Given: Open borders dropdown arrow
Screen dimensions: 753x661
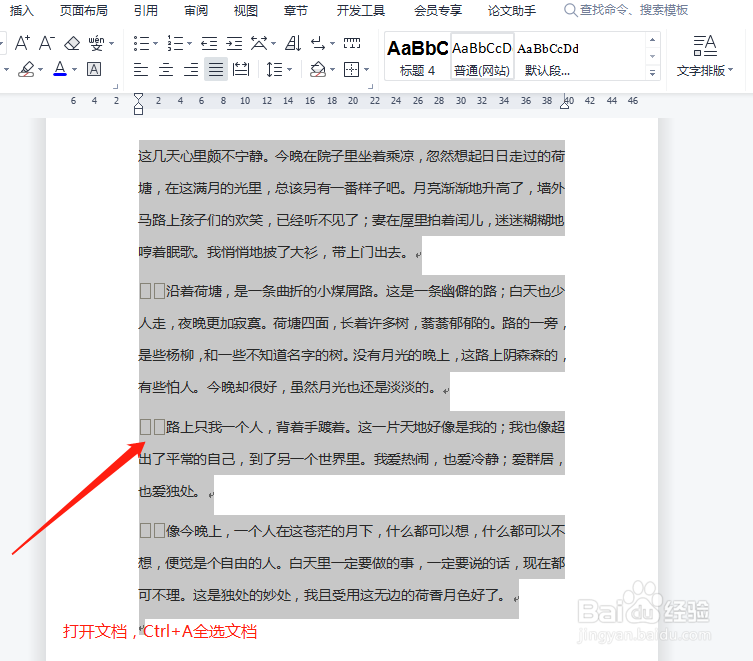Looking at the screenshot, I should (366, 70).
